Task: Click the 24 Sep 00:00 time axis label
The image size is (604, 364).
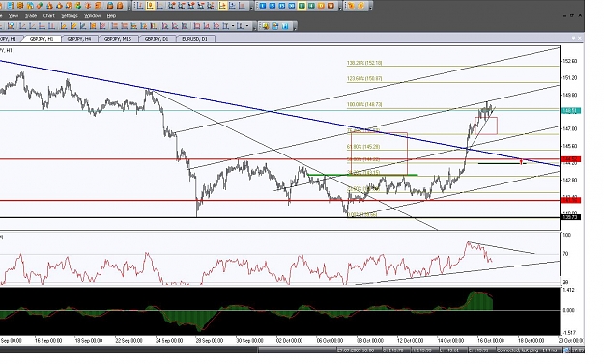Action: click(169, 341)
